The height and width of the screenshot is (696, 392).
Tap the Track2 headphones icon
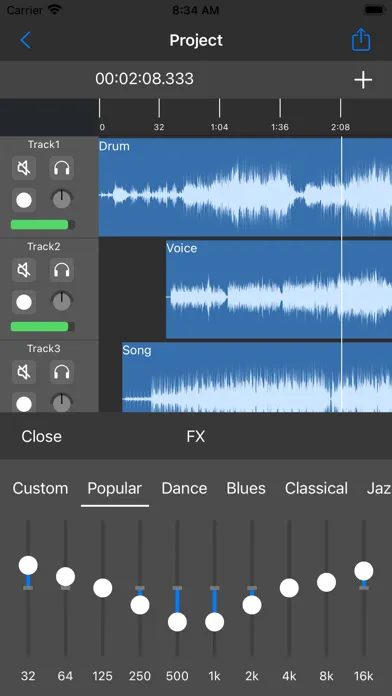pos(62,270)
